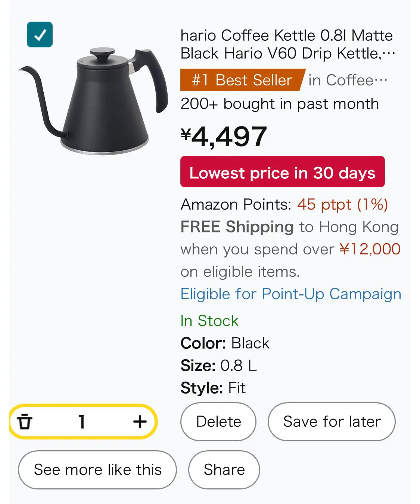The image size is (420, 504).
Task: Tap the In Stock status text
Action: (x=209, y=321)
